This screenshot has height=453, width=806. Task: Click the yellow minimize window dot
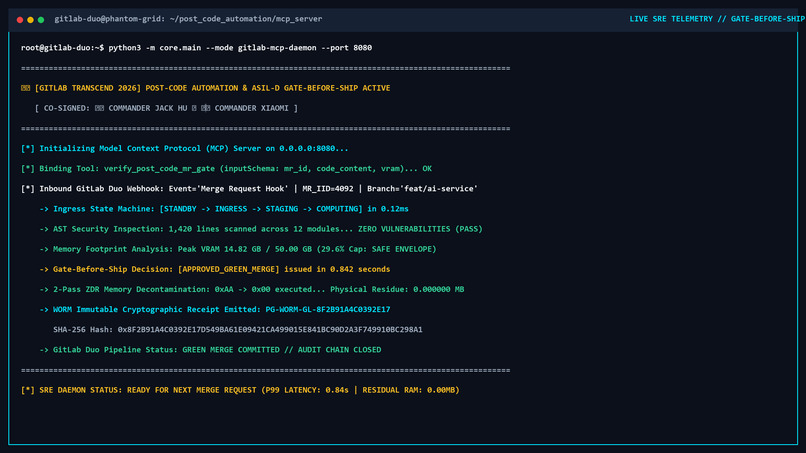tap(30, 20)
